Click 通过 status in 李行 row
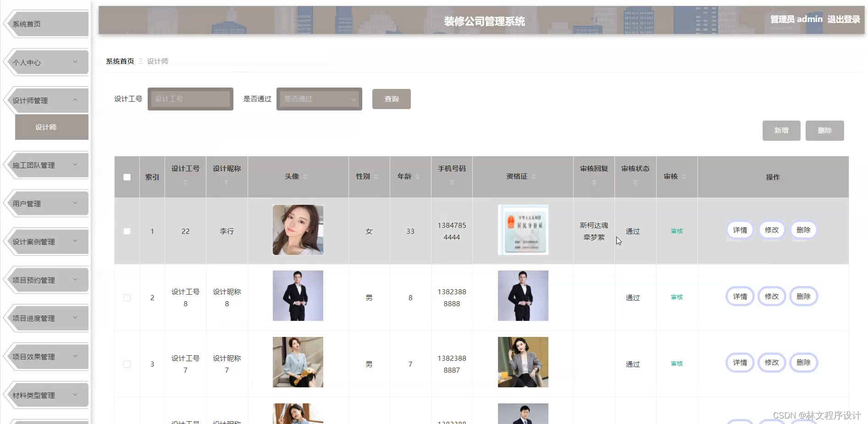This screenshot has width=868, height=424. pos(633,231)
